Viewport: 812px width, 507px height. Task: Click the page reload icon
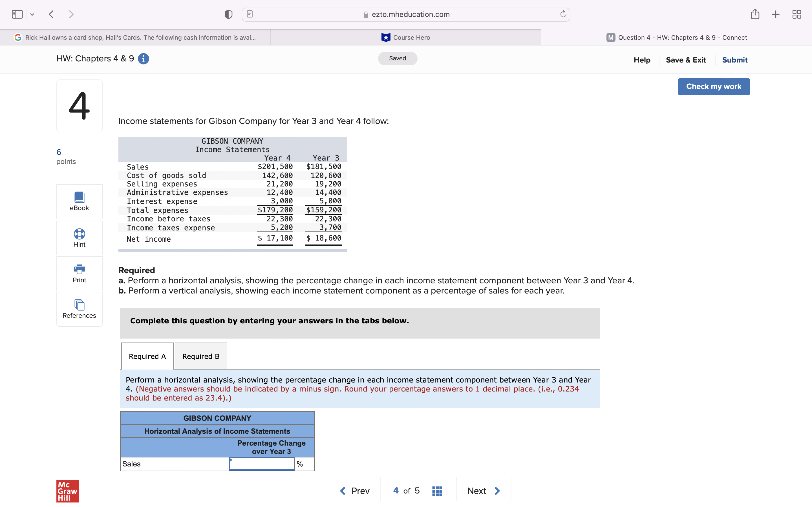pos(563,14)
